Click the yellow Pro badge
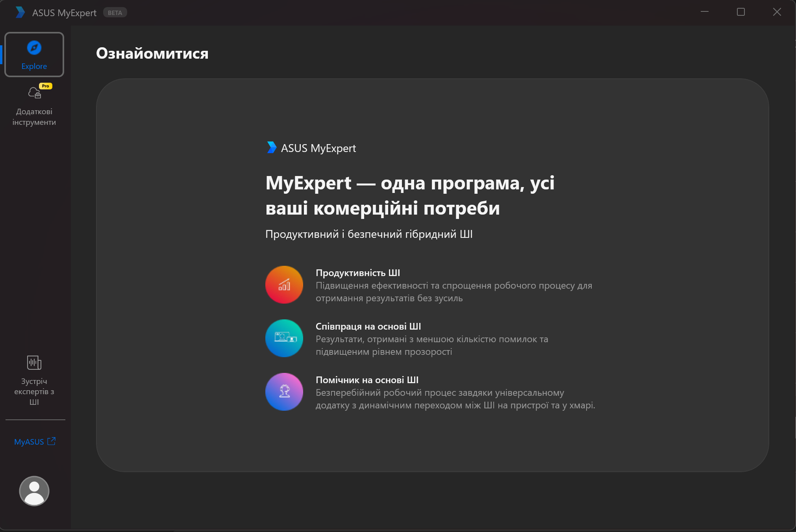 (x=46, y=86)
